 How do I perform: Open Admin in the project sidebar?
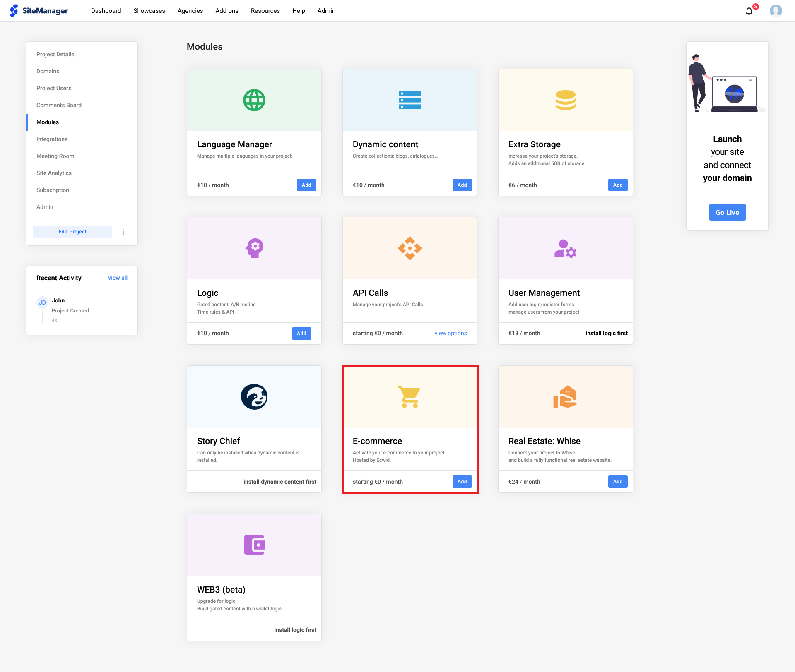pos(45,207)
